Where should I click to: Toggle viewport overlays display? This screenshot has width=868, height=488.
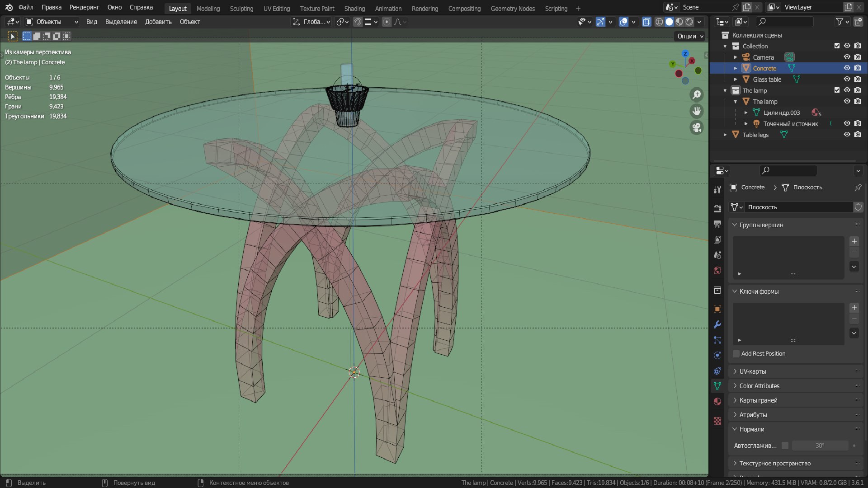click(x=623, y=22)
